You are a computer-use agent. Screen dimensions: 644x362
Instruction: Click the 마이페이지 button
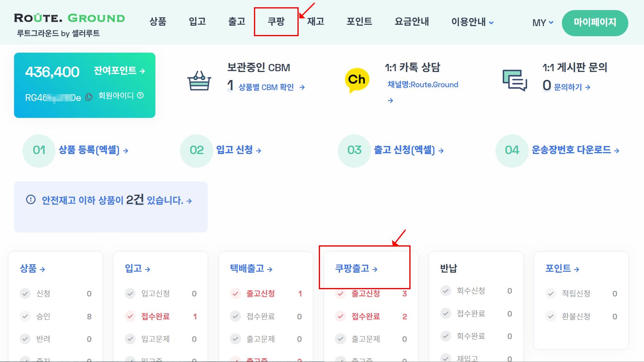pyautogui.click(x=595, y=23)
